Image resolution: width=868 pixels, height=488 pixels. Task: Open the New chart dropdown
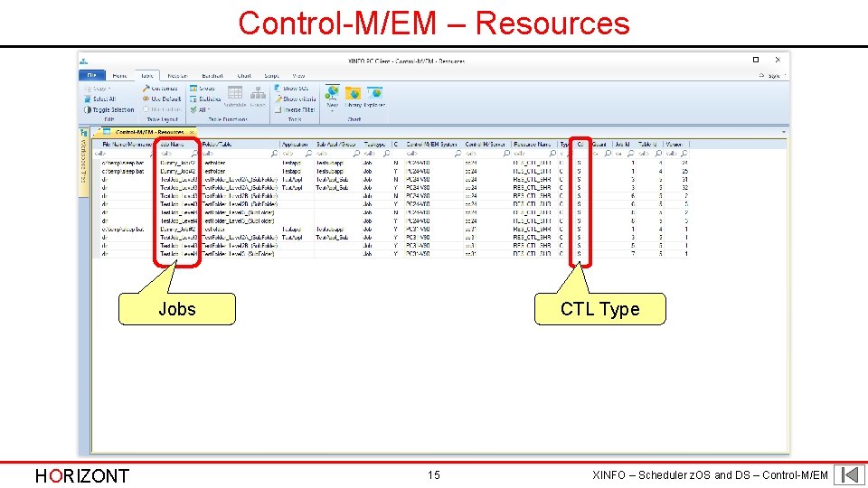[x=332, y=98]
